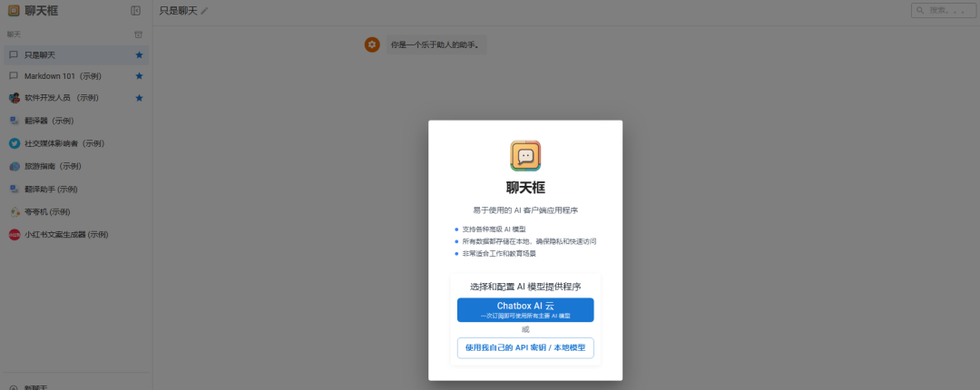Screen dimensions: 980x390
Task: Click the Chatbox app logo in the dialog
Action: point(525,156)
